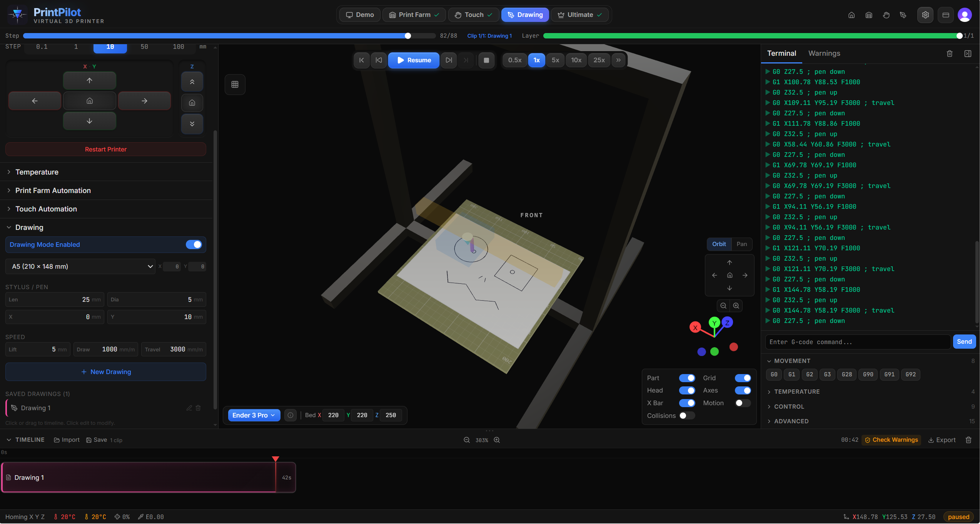This screenshot has width=980, height=524.
Task: Click the Print Farm garage icon top-right
Action: (869, 15)
